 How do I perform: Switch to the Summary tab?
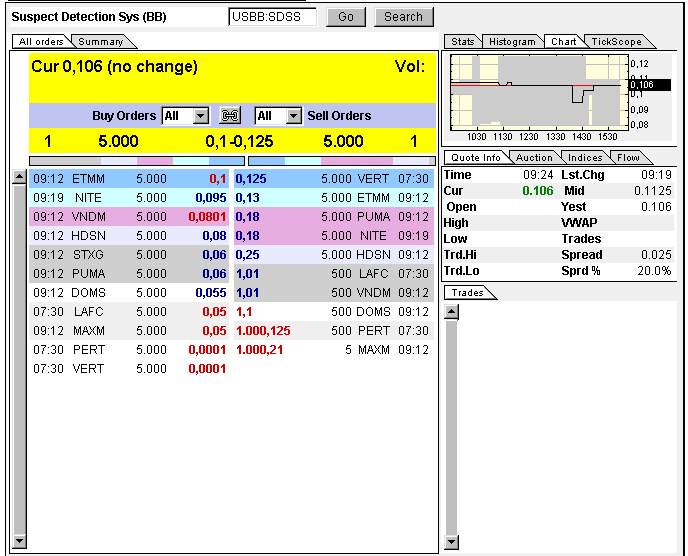point(101,42)
